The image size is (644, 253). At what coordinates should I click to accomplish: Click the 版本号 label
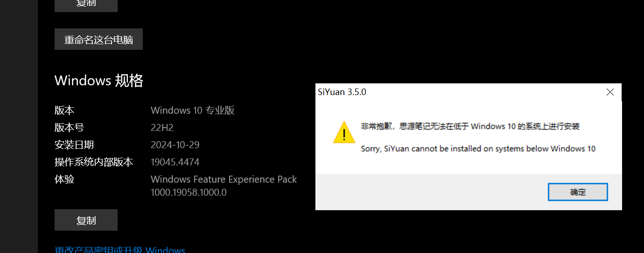coord(69,128)
